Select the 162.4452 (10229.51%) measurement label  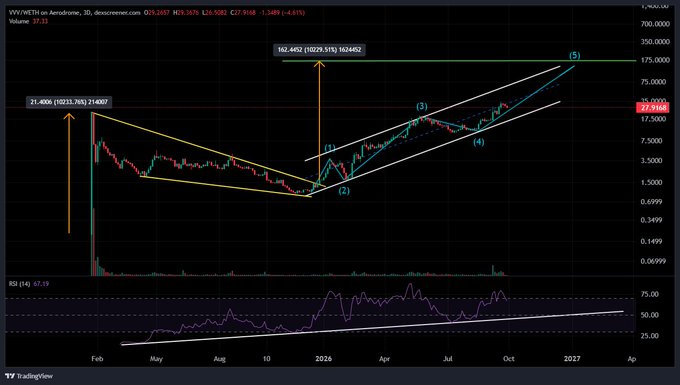[x=319, y=50]
